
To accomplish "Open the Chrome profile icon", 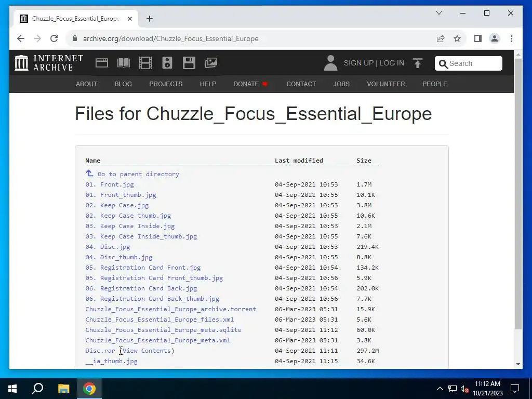I will coord(495,38).
